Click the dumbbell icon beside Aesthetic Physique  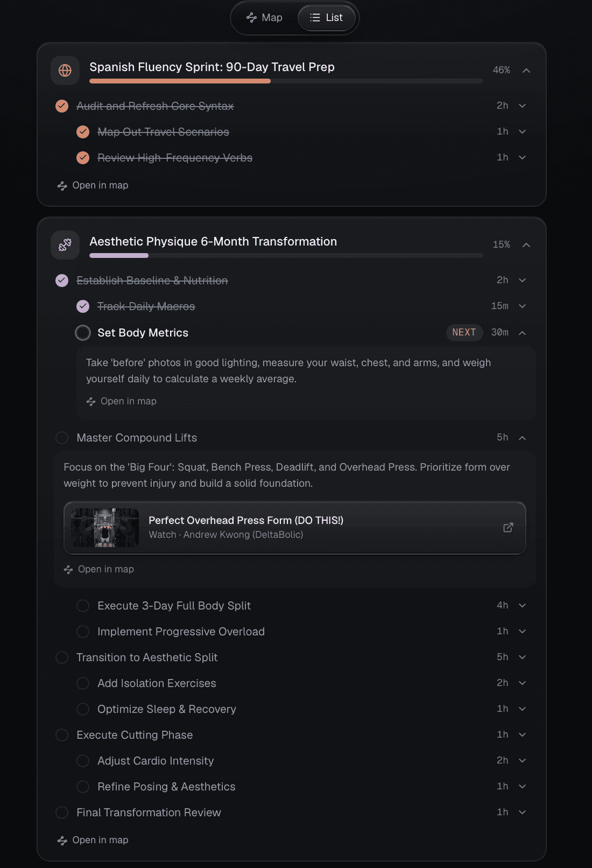(x=65, y=245)
